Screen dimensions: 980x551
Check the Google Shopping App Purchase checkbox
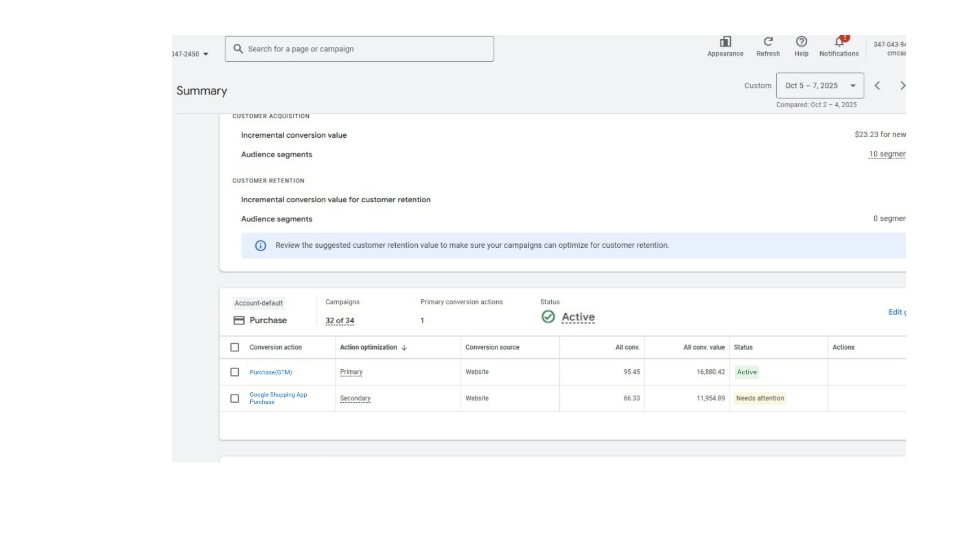(x=234, y=398)
